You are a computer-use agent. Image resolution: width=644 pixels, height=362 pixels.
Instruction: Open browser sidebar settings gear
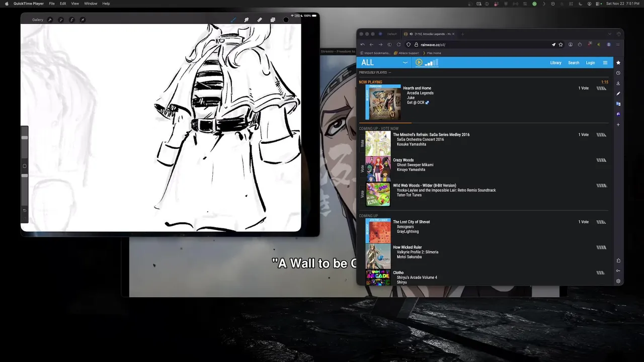click(618, 281)
